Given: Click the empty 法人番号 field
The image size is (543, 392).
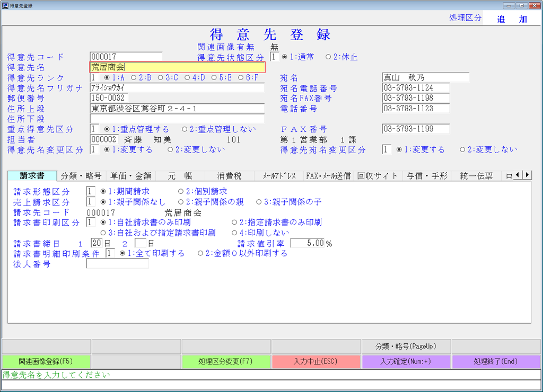Looking at the screenshot, I should click(x=117, y=264).
